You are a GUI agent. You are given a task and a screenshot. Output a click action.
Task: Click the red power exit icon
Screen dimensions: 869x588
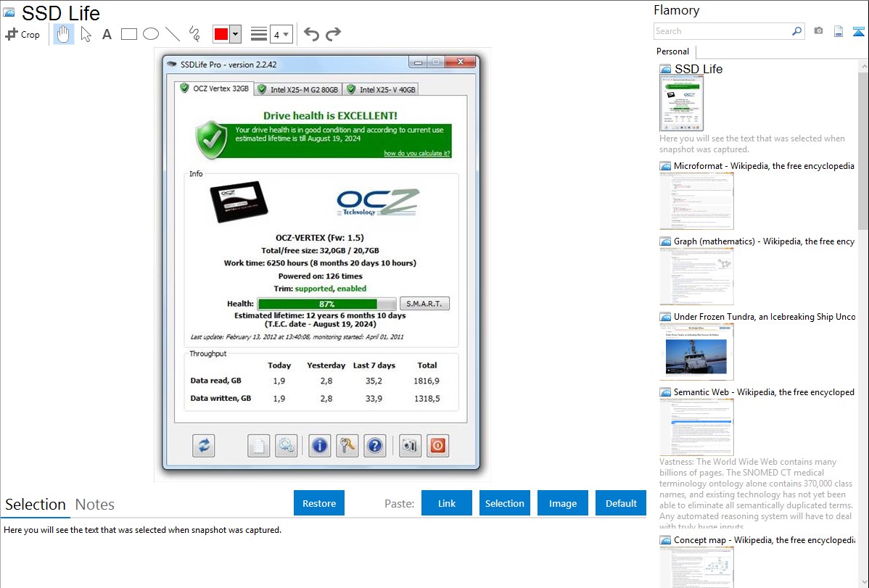[x=438, y=446]
